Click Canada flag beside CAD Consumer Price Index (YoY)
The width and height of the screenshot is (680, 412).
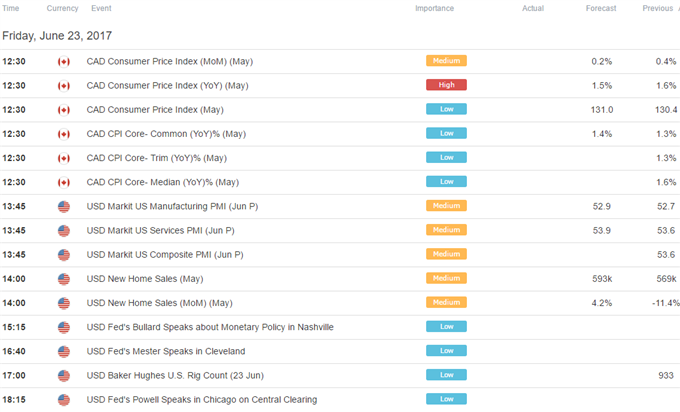click(64, 86)
